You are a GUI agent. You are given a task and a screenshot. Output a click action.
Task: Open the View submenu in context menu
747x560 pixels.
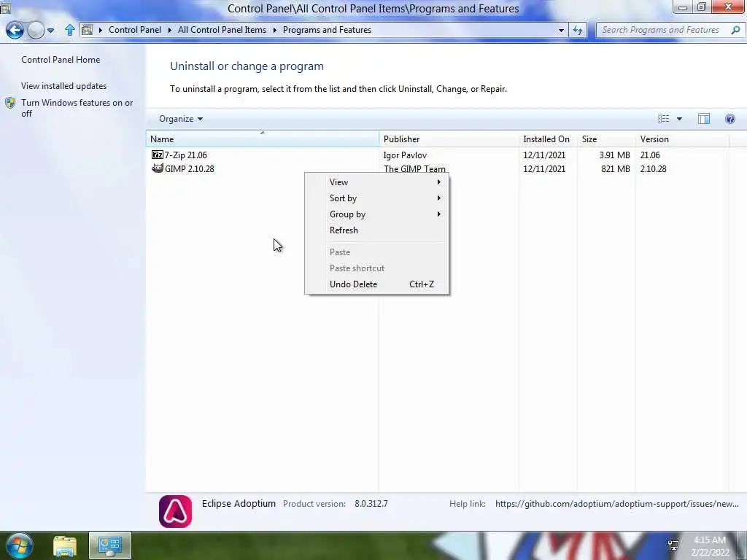(x=376, y=182)
